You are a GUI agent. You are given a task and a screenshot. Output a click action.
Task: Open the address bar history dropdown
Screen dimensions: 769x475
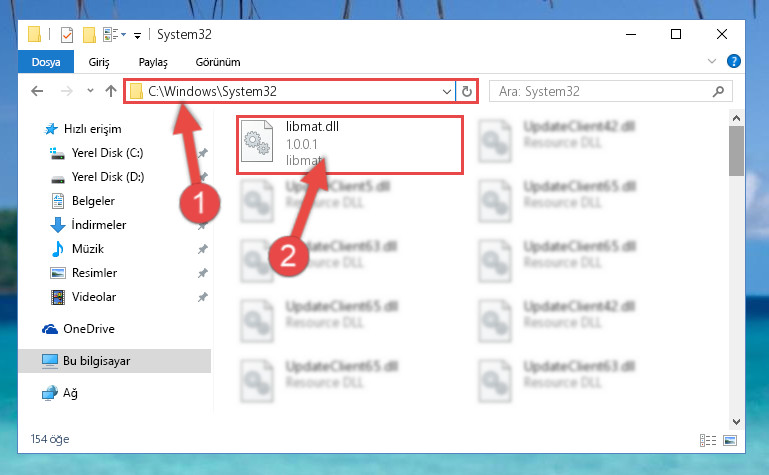446,92
